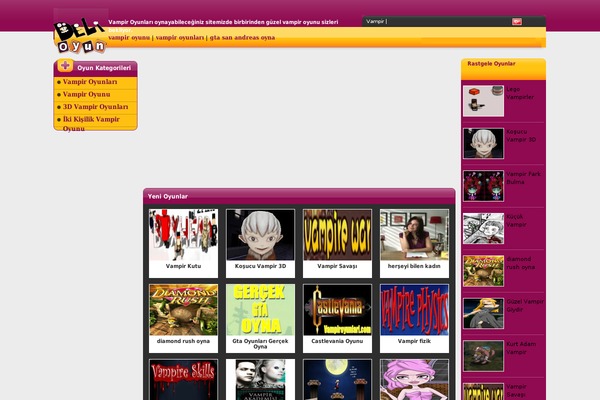Open Güzel Vampir Giydir sidebar thumbnail
Viewport: 600px width, 400px height.
click(483, 313)
